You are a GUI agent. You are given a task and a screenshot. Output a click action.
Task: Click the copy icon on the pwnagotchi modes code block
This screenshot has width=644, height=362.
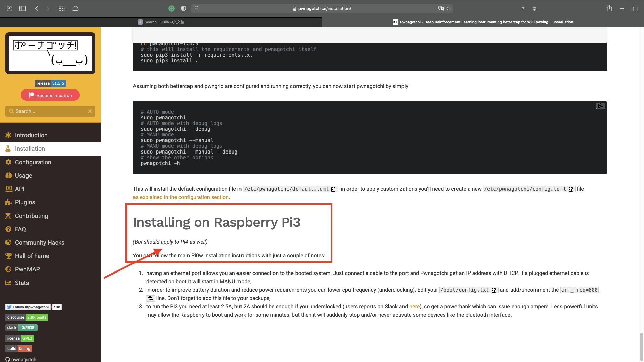tap(601, 106)
